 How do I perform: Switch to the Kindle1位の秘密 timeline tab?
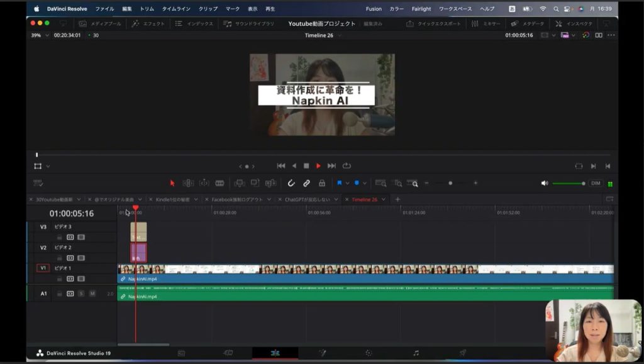click(x=172, y=200)
